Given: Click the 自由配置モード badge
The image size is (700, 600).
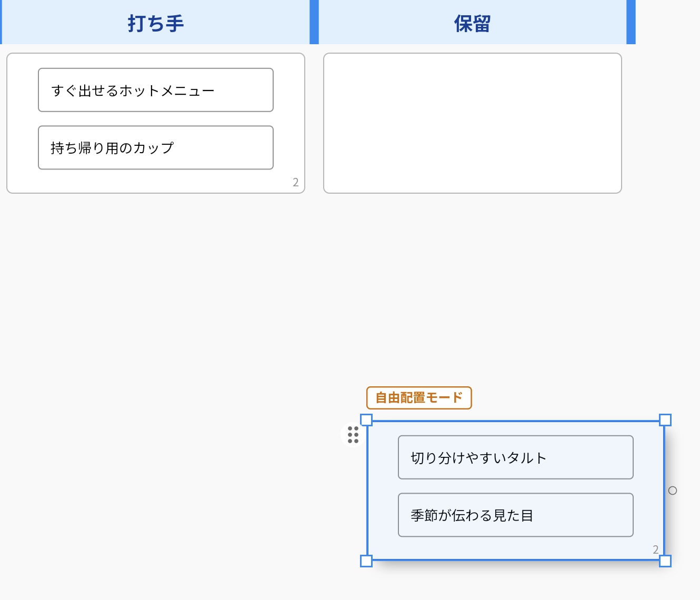Looking at the screenshot, I should point(419,398).
